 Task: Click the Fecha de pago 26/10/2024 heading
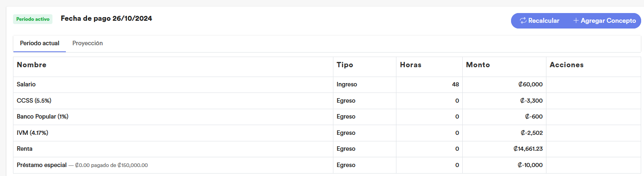tap(107, 18)
